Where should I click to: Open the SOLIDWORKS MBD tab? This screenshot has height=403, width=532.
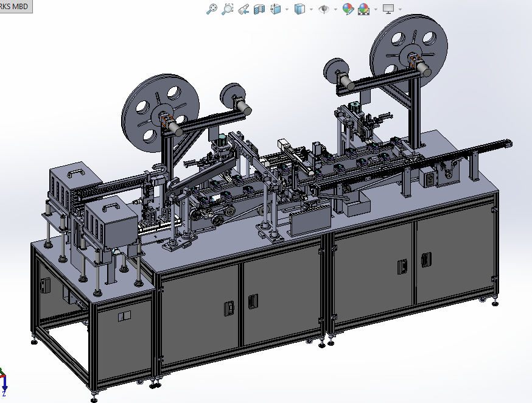16,7
